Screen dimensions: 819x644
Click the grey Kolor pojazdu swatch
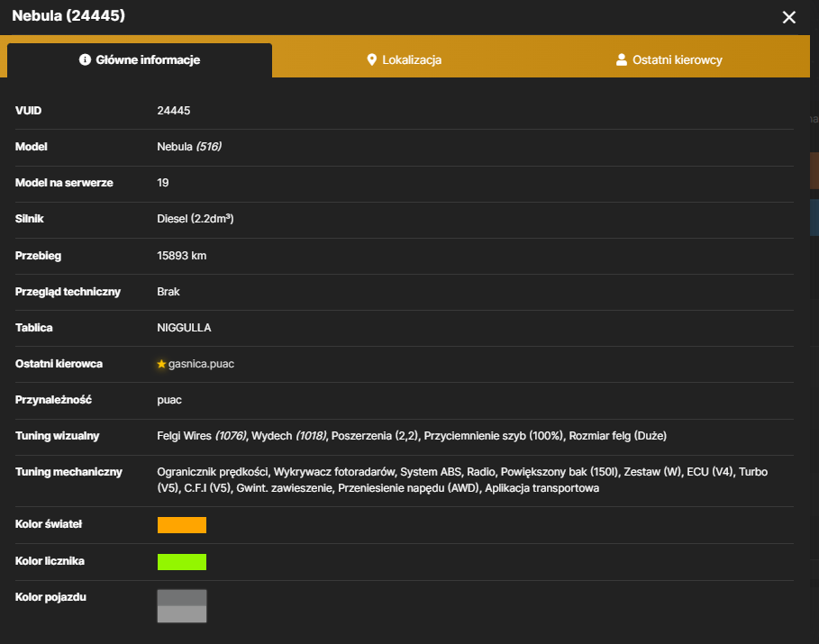coord(182,606)
